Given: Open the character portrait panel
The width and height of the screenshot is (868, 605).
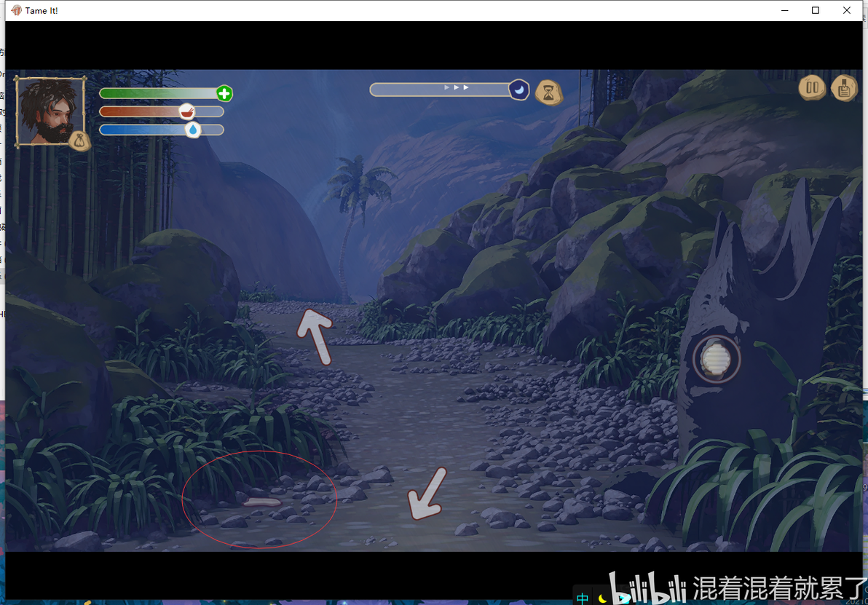Looking at the screenshot, I should pos(50,112).
